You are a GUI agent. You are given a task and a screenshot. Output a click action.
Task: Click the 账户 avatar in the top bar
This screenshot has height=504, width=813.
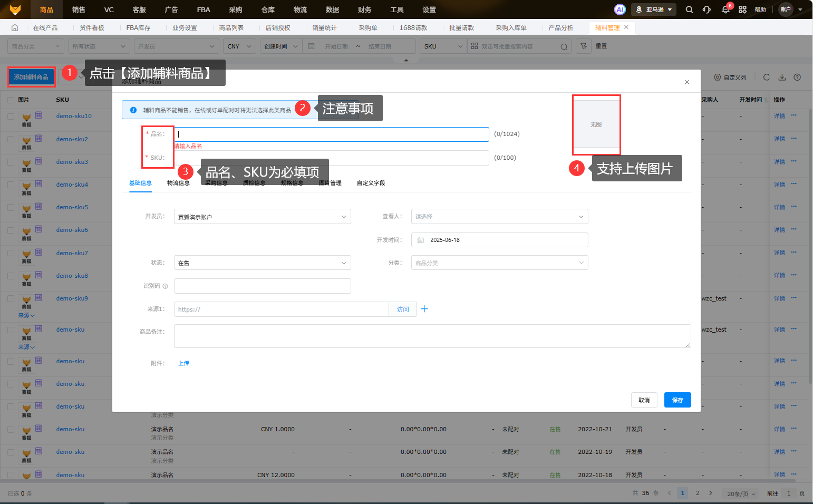point(786,9)
